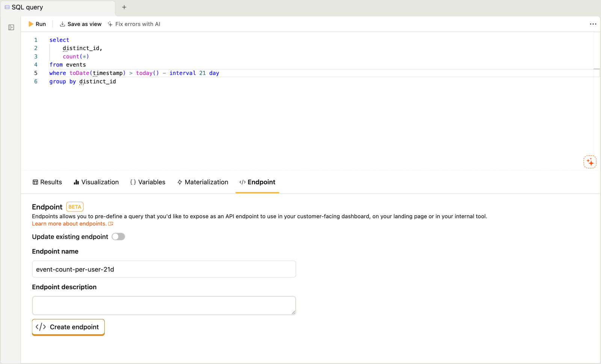This screenshot has height=364, width=601.
Task: Click inside the Endpoint name field
Action: pyautogui.click(x=163, y=269)
